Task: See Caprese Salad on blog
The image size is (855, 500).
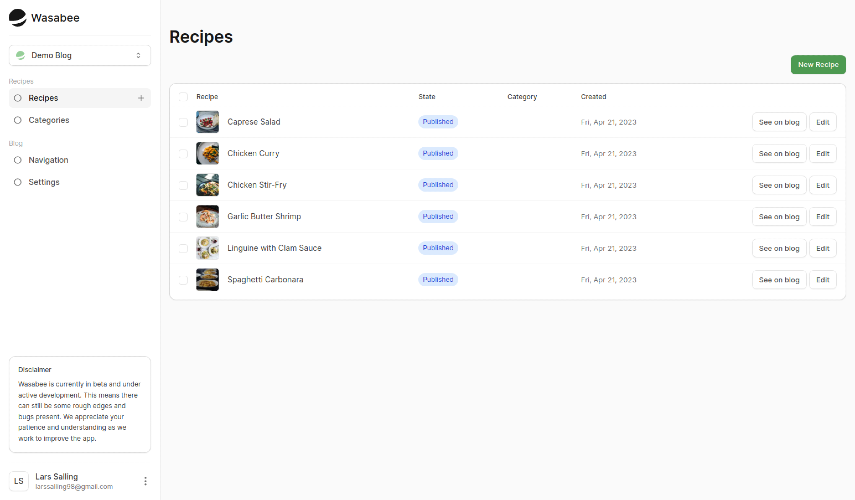Action: click(x=779, y=122)
